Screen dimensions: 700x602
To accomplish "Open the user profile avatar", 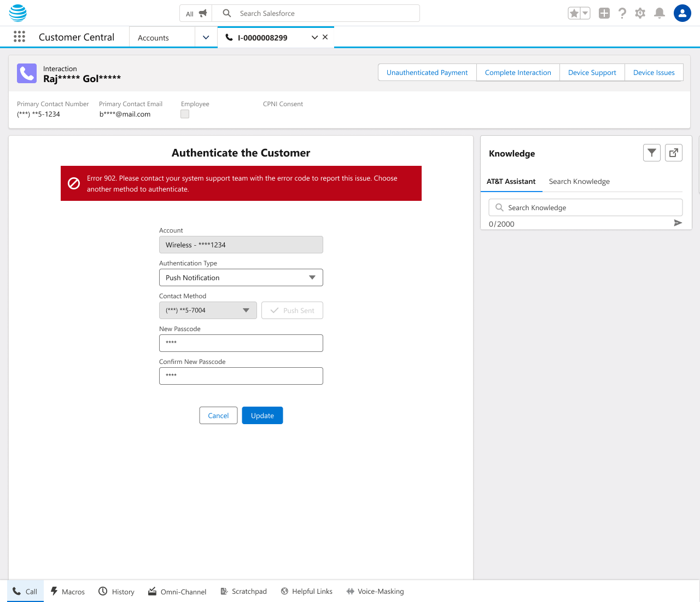I will [x=682, y=13].
